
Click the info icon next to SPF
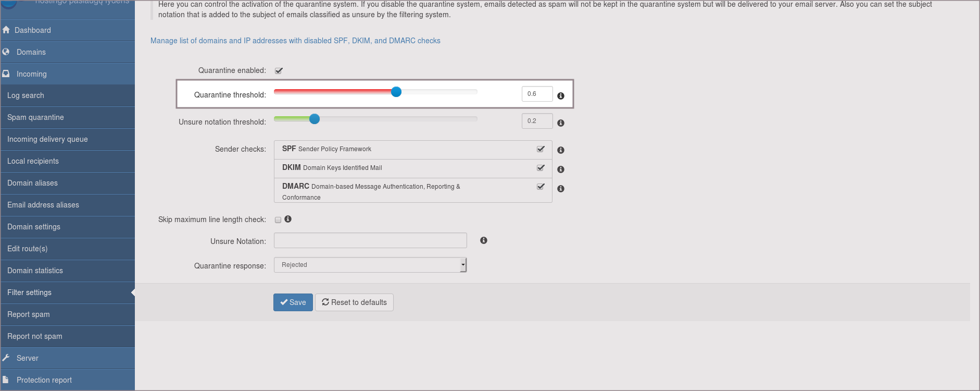pos(560,150)
